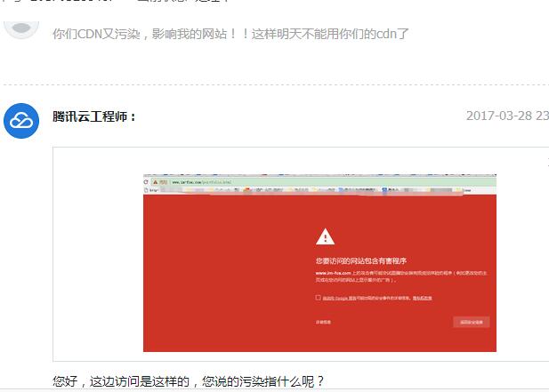
Task: Click the page icon beside http bookmark
Action: point(147,190)
